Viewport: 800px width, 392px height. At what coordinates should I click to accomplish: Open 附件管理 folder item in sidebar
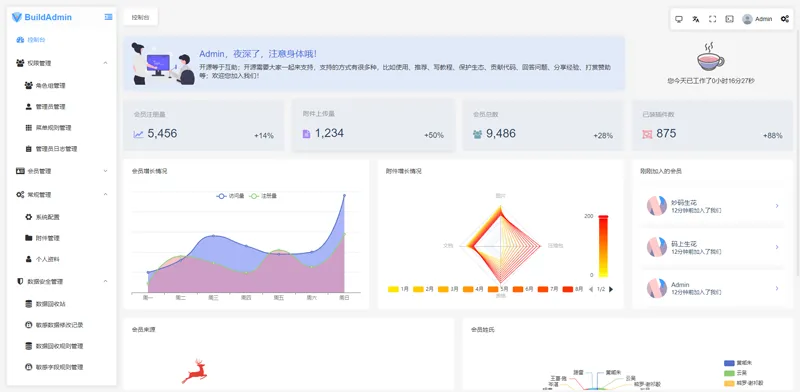click(x=61, y=238)
